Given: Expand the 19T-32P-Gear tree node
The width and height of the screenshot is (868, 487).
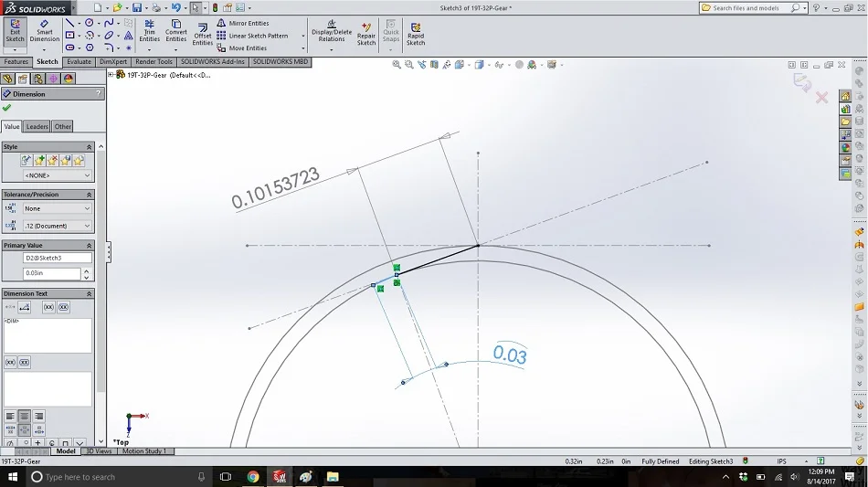Looking at the screenshot, I should 111,75.
